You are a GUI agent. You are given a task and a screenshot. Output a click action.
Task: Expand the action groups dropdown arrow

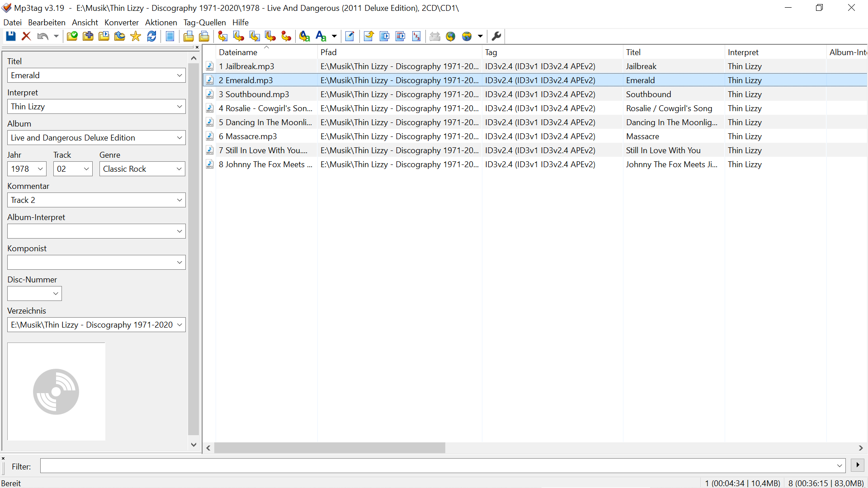(334, 36)
